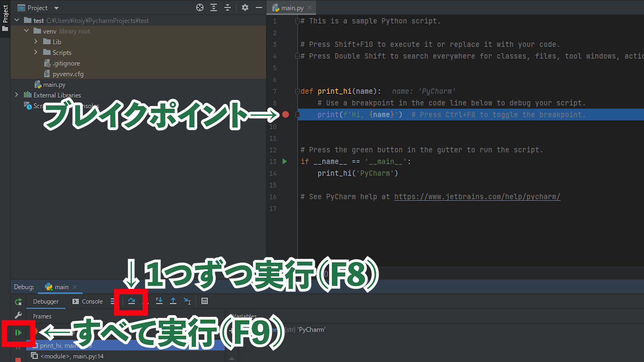Click the Expand All icon

click(214, 7)
